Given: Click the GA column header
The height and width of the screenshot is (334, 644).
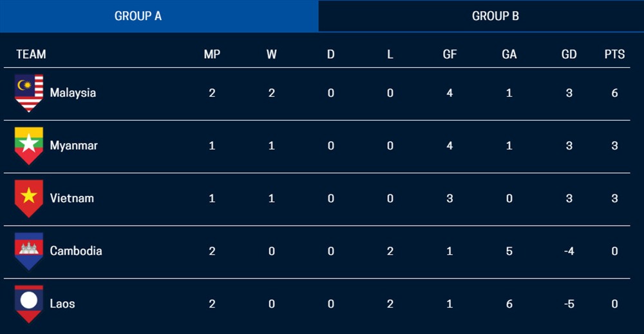Looking at the screenshot, I should [509, 54].
